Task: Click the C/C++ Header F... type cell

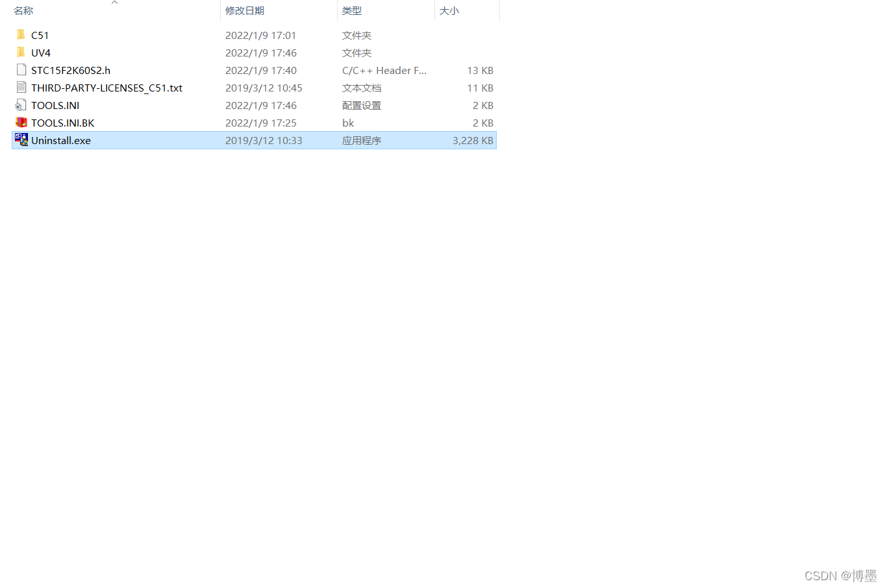Action: pos(384,70)
